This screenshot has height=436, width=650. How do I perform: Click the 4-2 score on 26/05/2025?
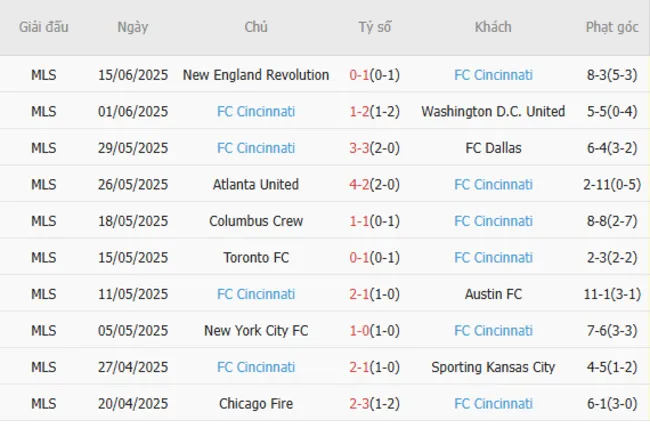click(x=358, y=184)
